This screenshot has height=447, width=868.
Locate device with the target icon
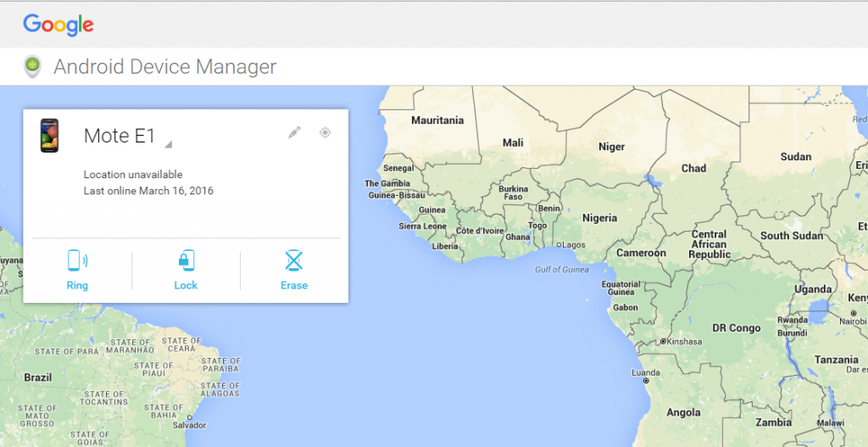pyautogui.click(x=325, y=132)
